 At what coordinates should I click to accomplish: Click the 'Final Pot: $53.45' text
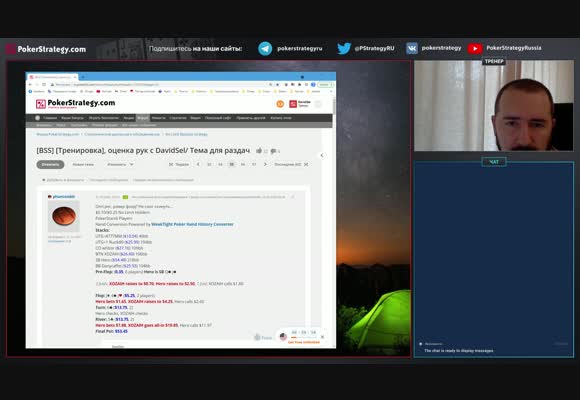pos(111,331)
